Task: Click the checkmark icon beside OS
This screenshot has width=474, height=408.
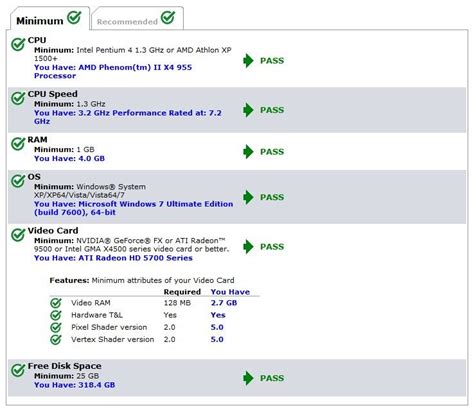Action: click(18, 181)
